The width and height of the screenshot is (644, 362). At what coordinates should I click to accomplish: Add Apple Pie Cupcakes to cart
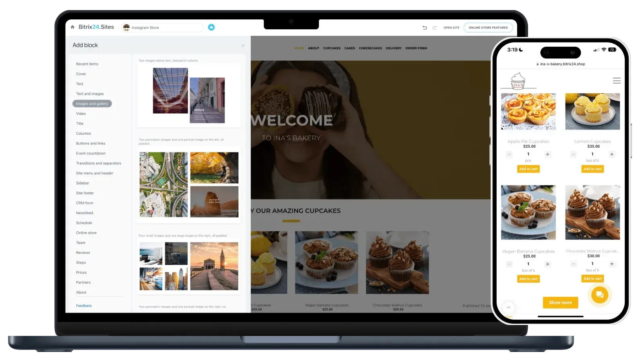click(528, 169)
